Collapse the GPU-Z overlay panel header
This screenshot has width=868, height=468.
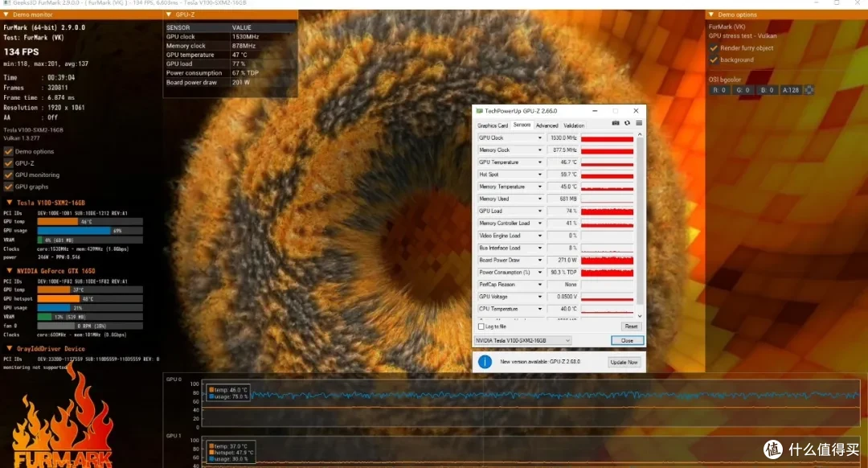169,14
